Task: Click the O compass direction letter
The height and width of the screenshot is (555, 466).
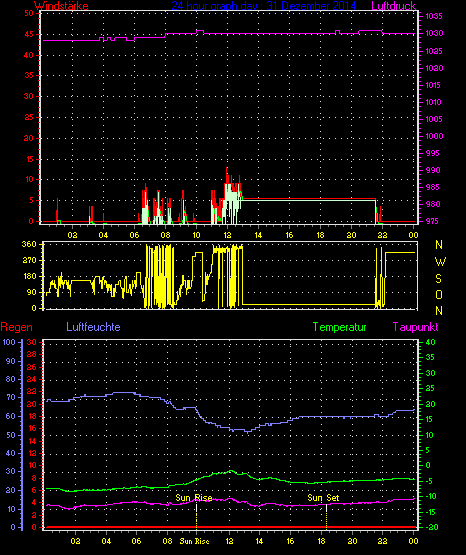Action: (439, 294)
